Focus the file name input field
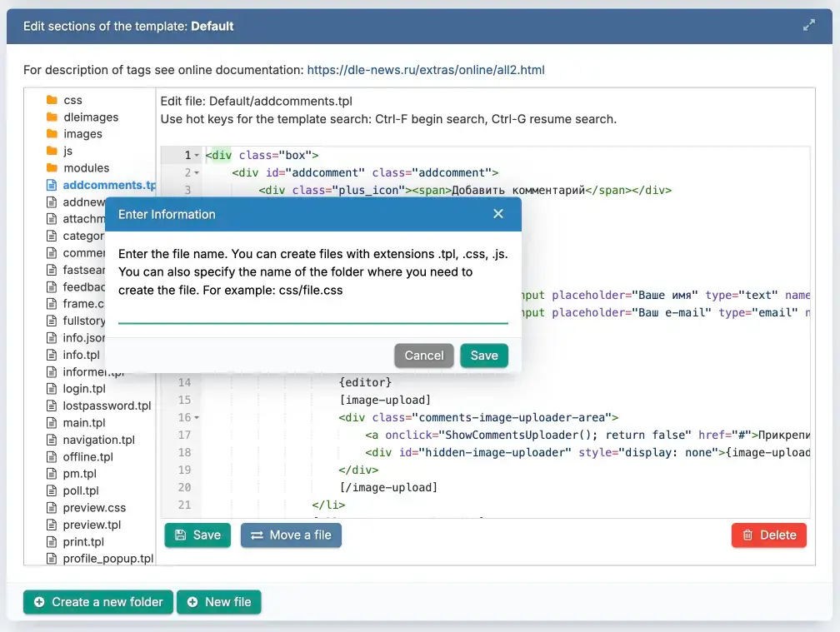 pyautogui.click(x=312, y=313)
